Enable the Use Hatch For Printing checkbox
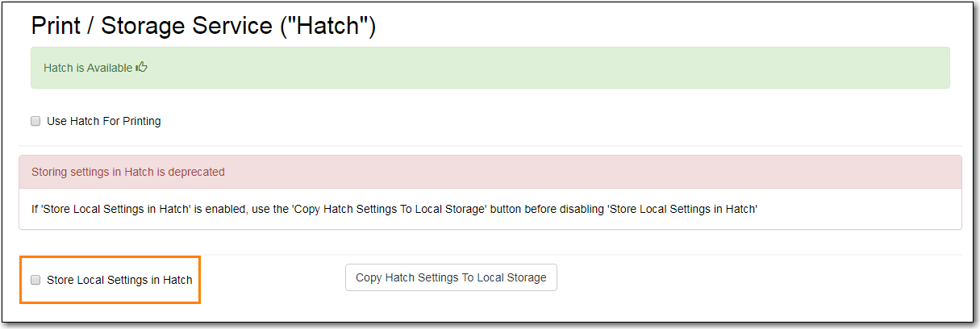This screenshot has width=980, height=329. tap(35, 121)
